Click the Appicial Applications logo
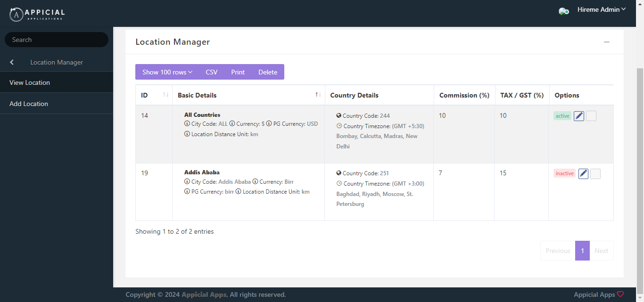644x302 pixels. tap(37, 14)
